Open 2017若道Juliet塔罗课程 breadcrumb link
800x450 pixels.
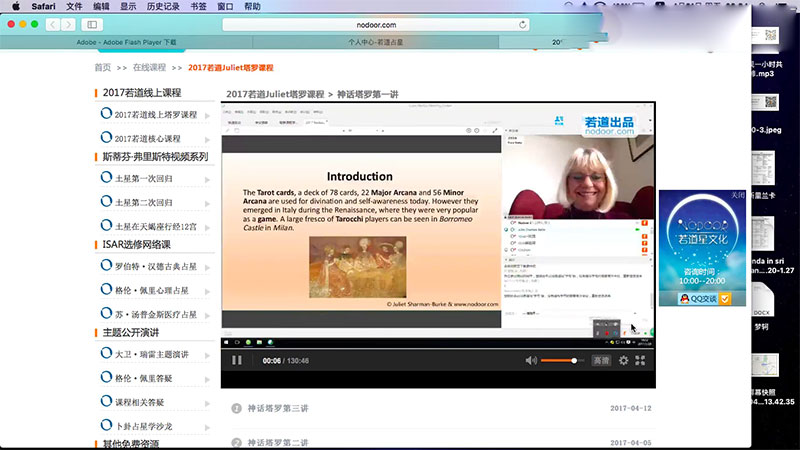click(231, 67)
